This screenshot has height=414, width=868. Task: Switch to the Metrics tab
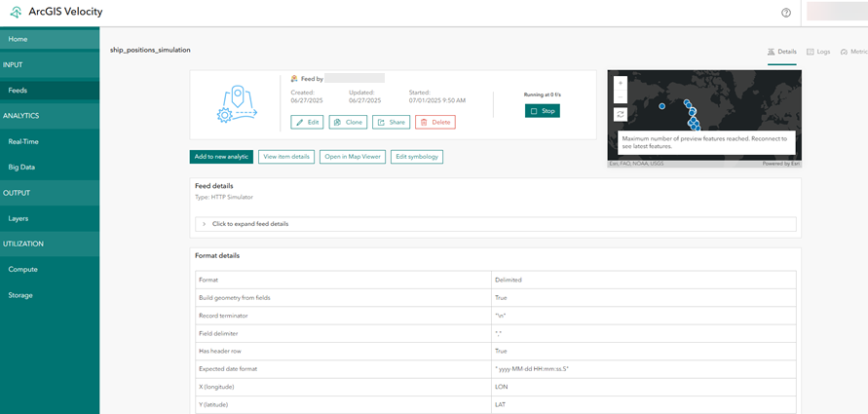click(x=853, y=52)
